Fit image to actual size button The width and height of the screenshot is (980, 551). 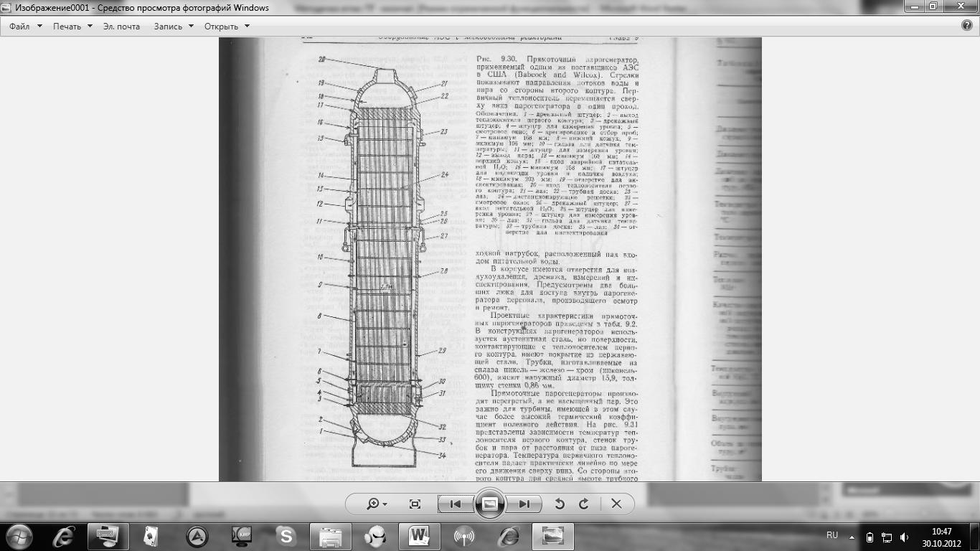415,504
